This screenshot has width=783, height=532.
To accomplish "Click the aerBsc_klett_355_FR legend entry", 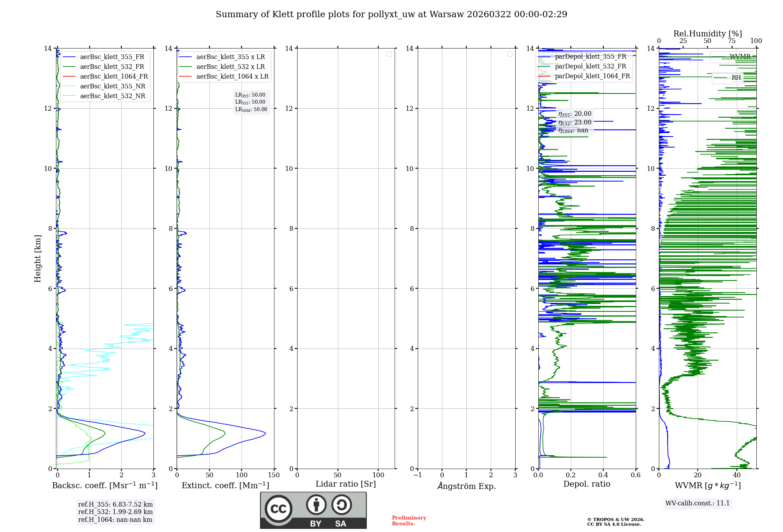I will [112, 57].
